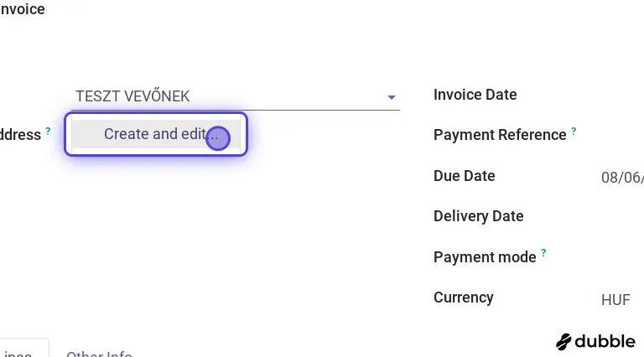Click the Invoice Date label
Screen dimensions: 644x357
pyautogui.click(x=475, y=95)
